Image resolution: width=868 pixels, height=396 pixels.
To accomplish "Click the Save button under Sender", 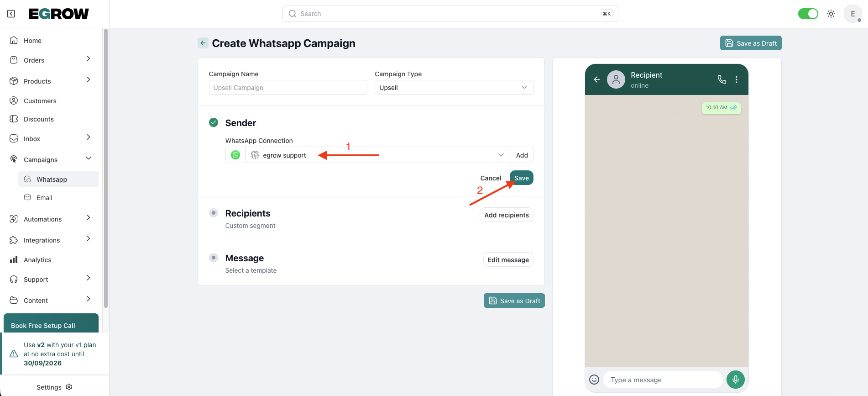I will click(521, 178).
